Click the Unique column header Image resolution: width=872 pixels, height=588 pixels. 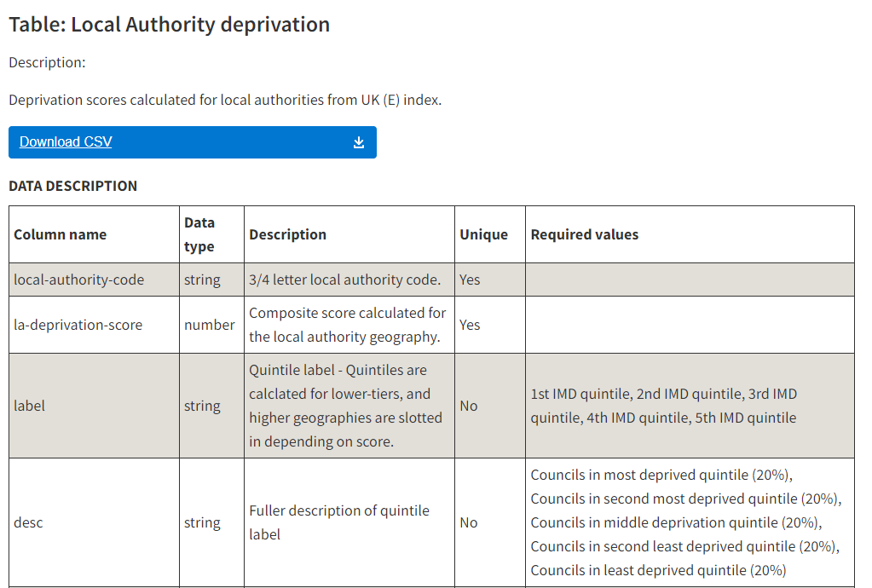(x=490, y=234)
